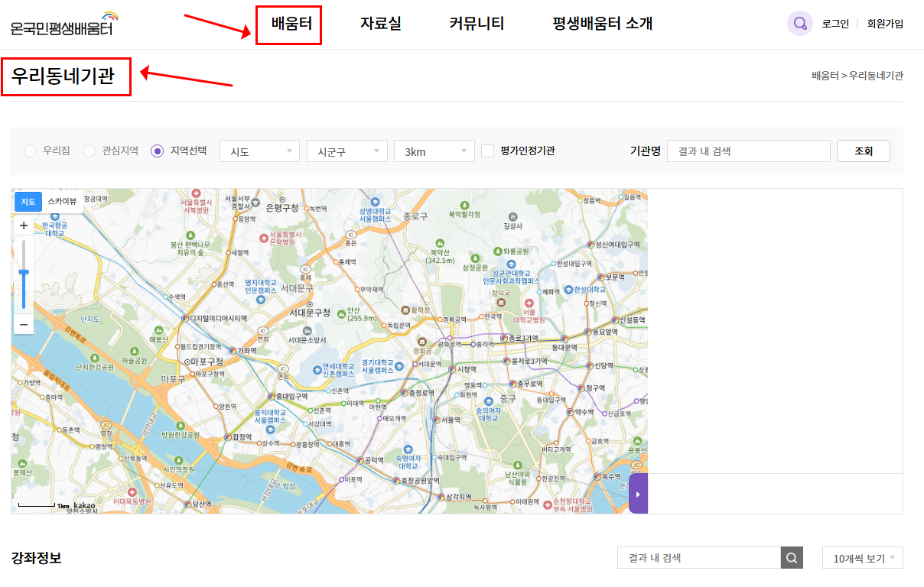Click the map zoom slider handle

pyautogui.click(x=24, y=272)
